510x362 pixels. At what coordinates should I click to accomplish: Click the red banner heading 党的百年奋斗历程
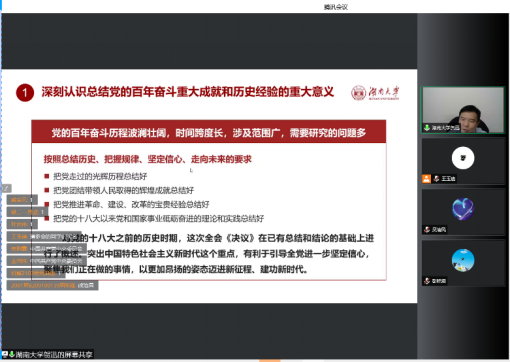209,133
